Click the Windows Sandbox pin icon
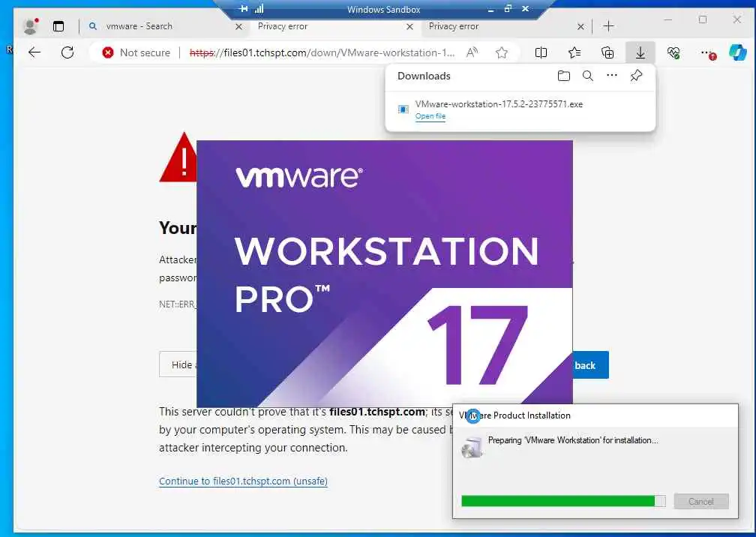The height and width of the screenshot is (537, 756). pyautogui.click(x=244, y=9)
